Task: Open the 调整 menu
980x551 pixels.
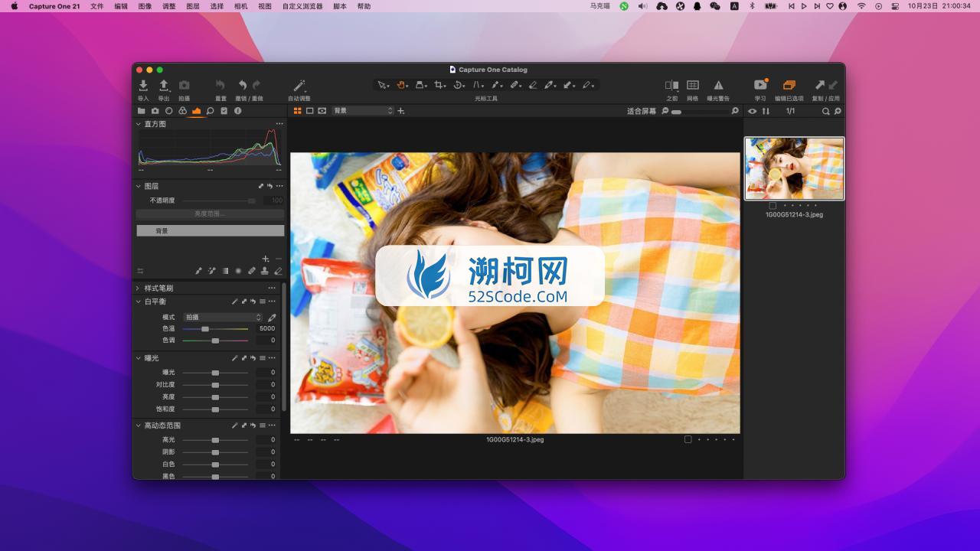Action: coord(169,6)
